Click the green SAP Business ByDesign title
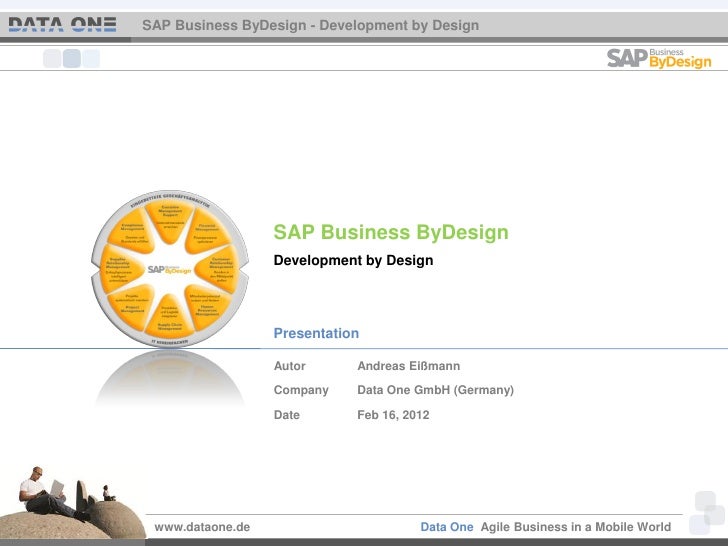Viewport: 728px width, 546px height. pos(391,233)
